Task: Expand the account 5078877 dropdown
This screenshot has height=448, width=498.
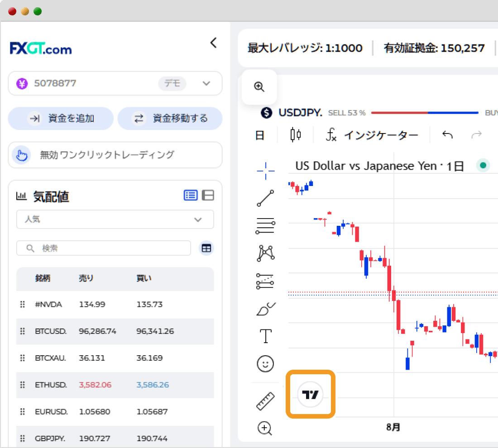Action: click(x=206, y=83)
